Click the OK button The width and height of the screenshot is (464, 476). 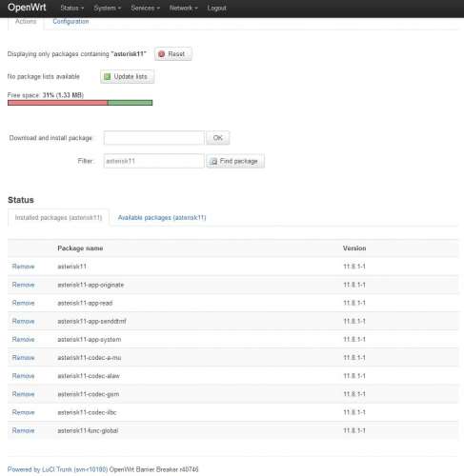pyautogui.click(x=218, y=138)
